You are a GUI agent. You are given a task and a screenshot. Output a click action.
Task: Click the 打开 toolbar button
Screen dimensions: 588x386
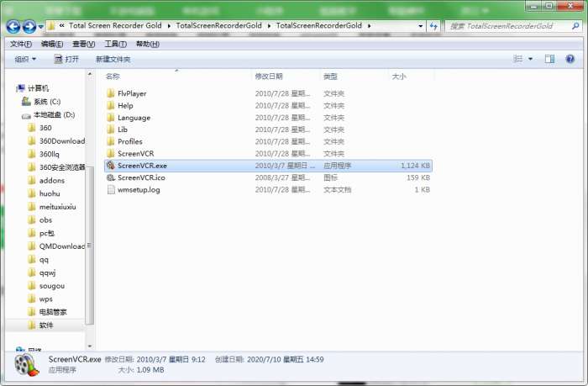tap(66, 59)
